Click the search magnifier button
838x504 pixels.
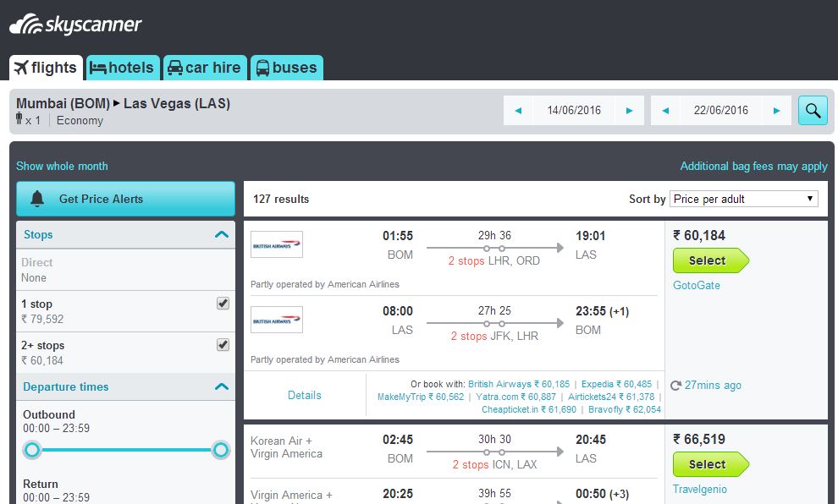tap(813, 111)
